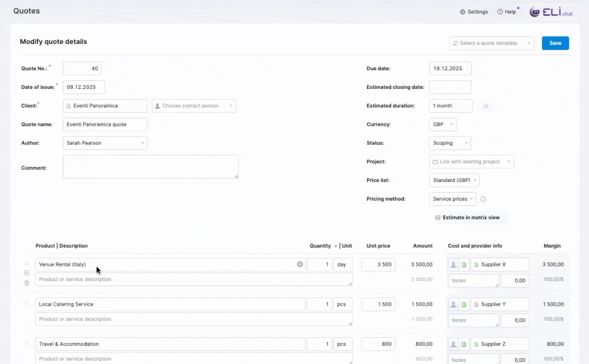The image size is (589, 364).
Task: Open the Status dropdown showing Scoping
Action: click(x=450, y=143)
